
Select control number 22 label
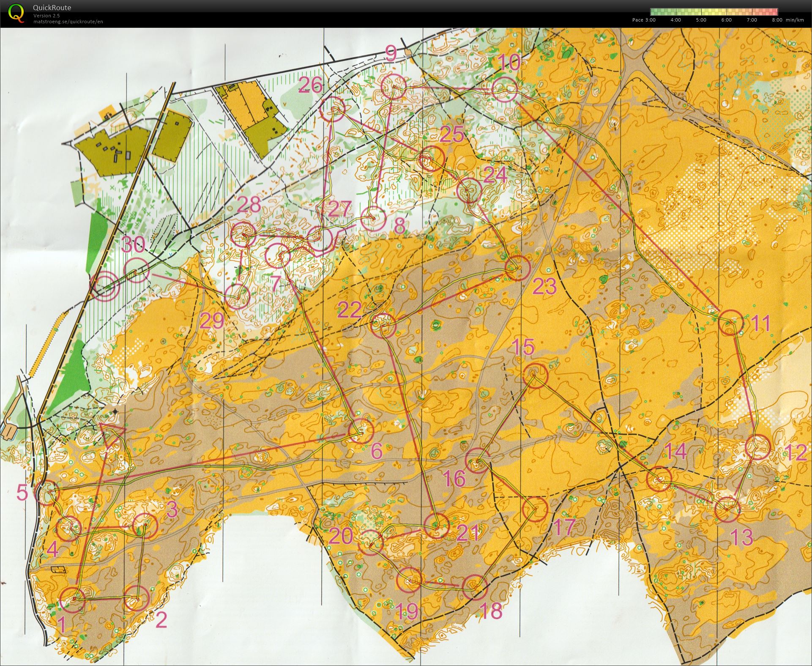(x=350, y=310)
